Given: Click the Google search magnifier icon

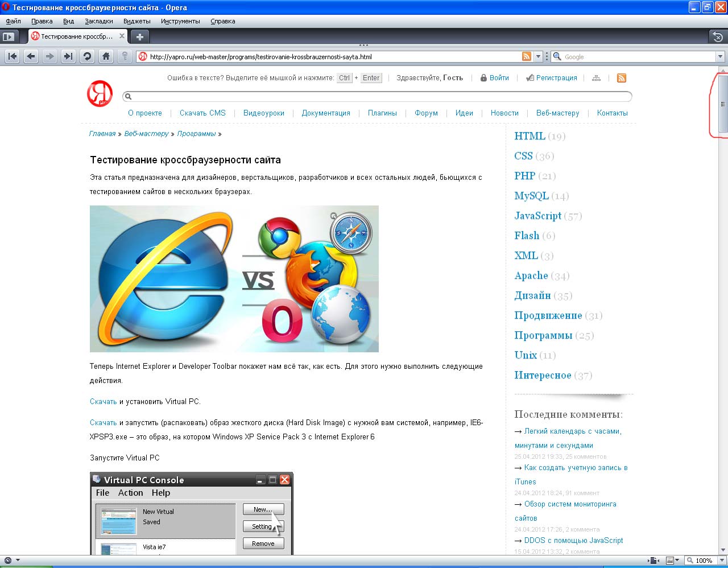Looking at the screenshot, I should pos(557,57).
